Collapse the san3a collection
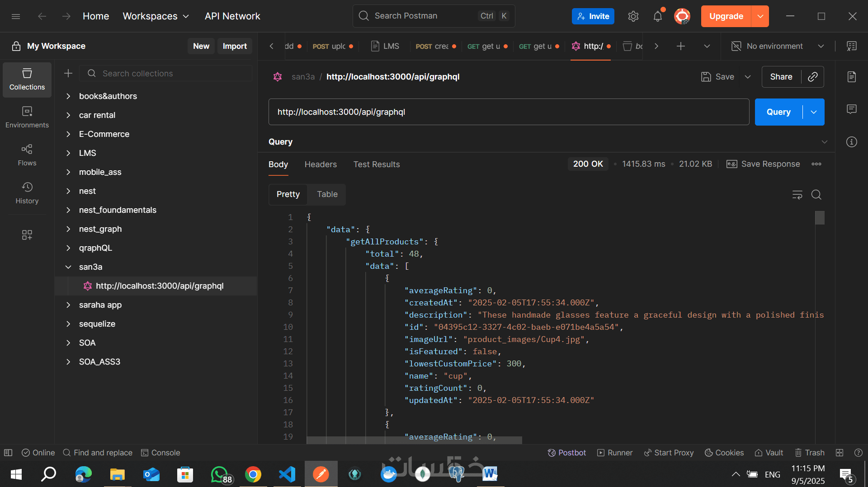 [68, 267]
